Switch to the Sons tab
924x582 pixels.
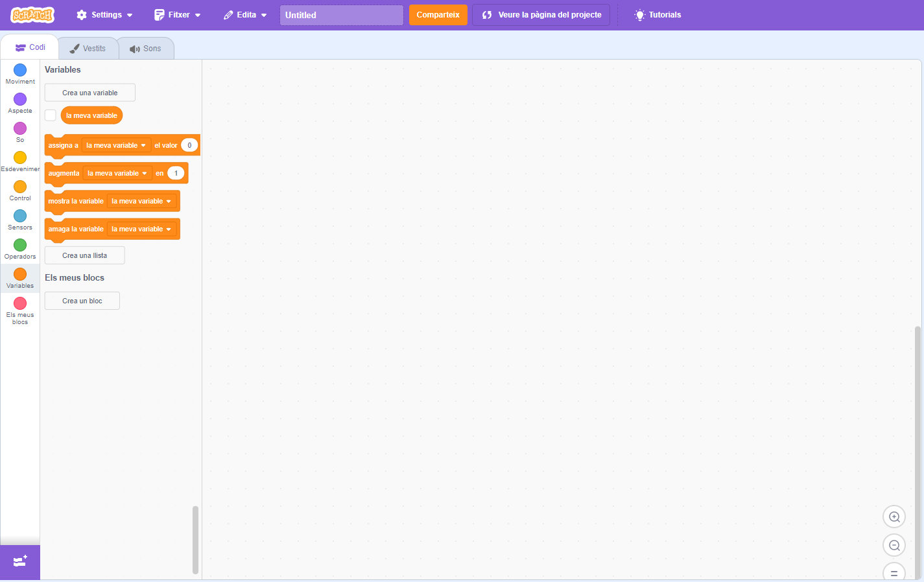click(x=146, y=49)
